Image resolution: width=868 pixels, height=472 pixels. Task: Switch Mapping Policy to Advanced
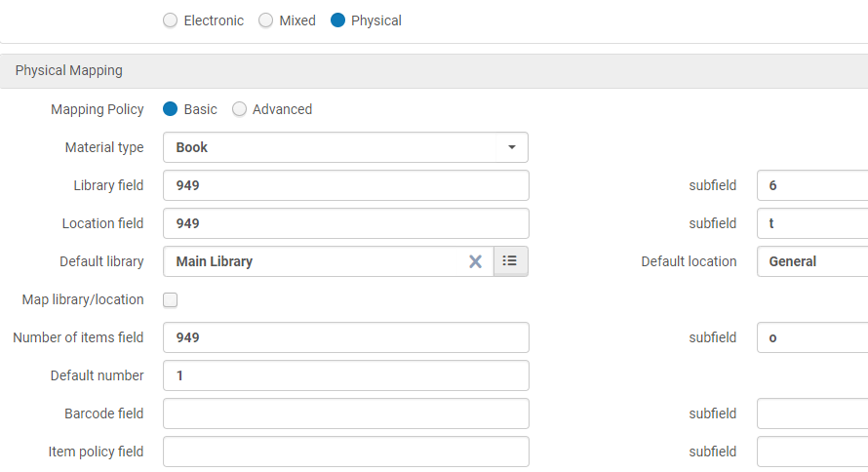click(240, 109)
